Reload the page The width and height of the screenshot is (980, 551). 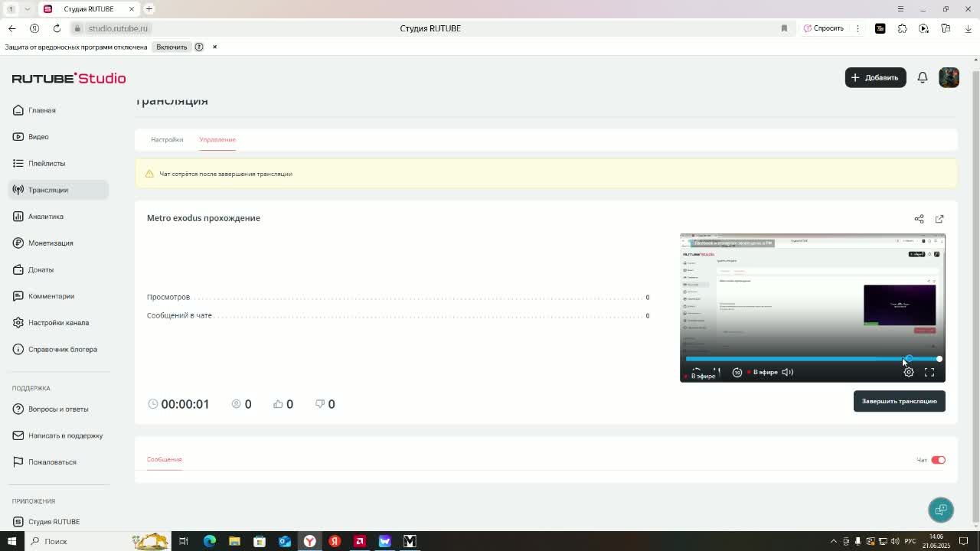click(x=57, y=28)
